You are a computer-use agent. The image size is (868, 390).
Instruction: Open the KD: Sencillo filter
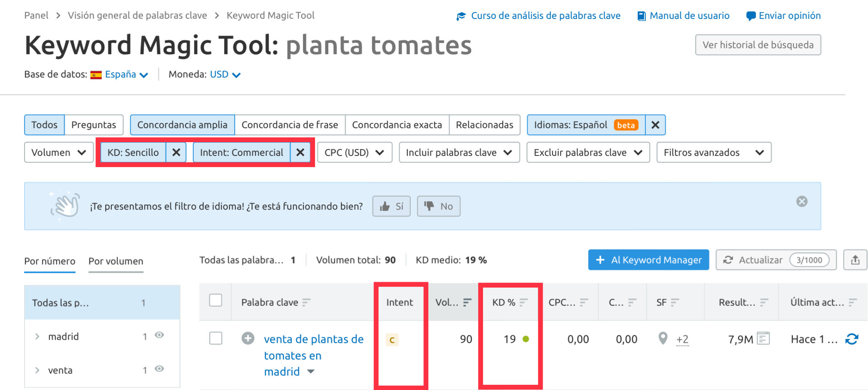pos(133,152)
